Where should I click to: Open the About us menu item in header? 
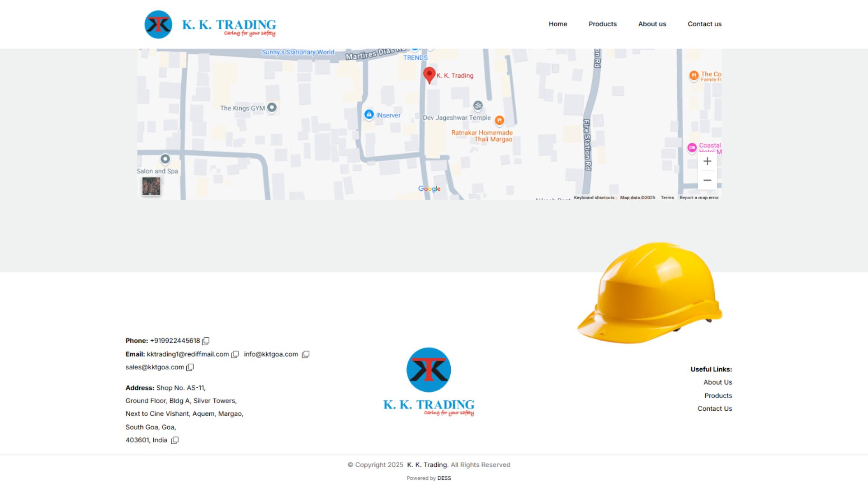point(652,24)
